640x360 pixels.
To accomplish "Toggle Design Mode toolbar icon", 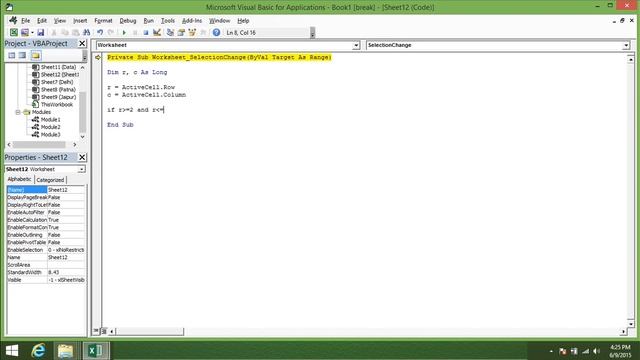I will point(157,32).
